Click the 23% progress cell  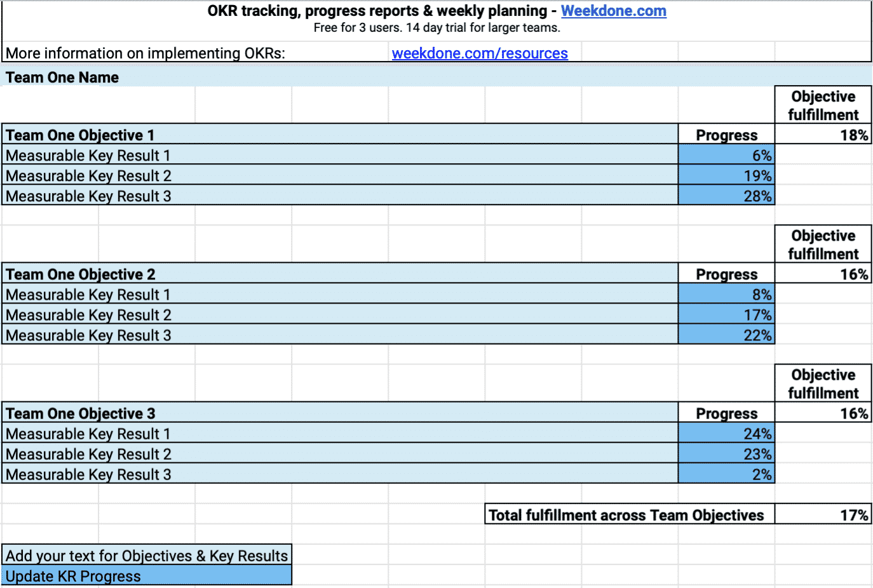point(727,453)
